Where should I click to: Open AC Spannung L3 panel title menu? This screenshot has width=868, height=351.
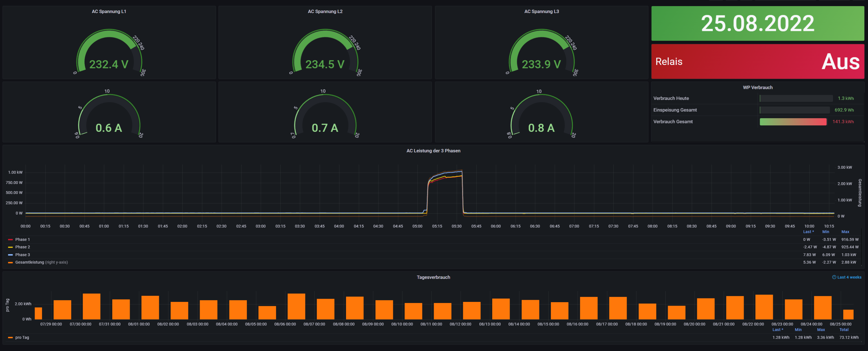click(542, 12)
